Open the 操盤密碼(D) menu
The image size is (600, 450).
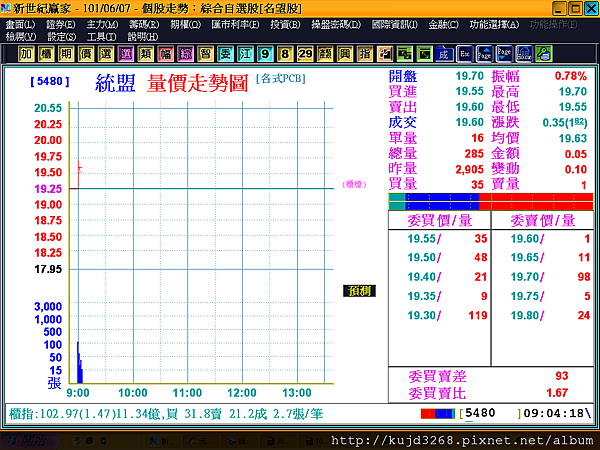336,24
